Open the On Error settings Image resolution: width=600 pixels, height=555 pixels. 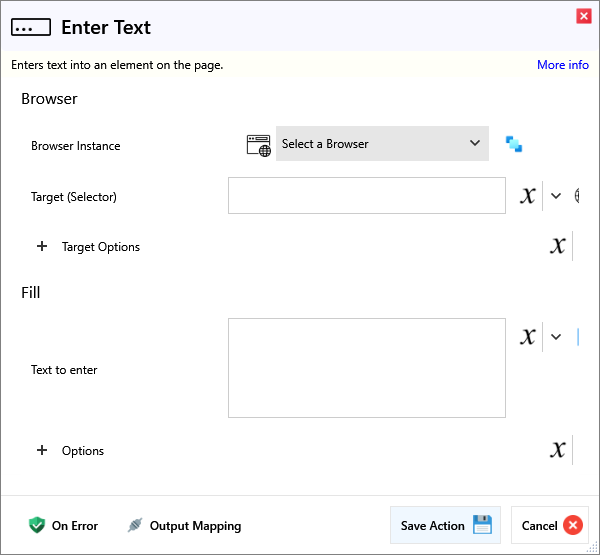[64, 525]
